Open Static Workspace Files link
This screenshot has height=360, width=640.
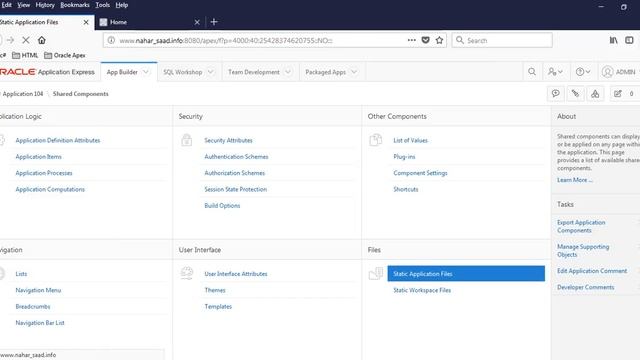[x=422, y=290]
